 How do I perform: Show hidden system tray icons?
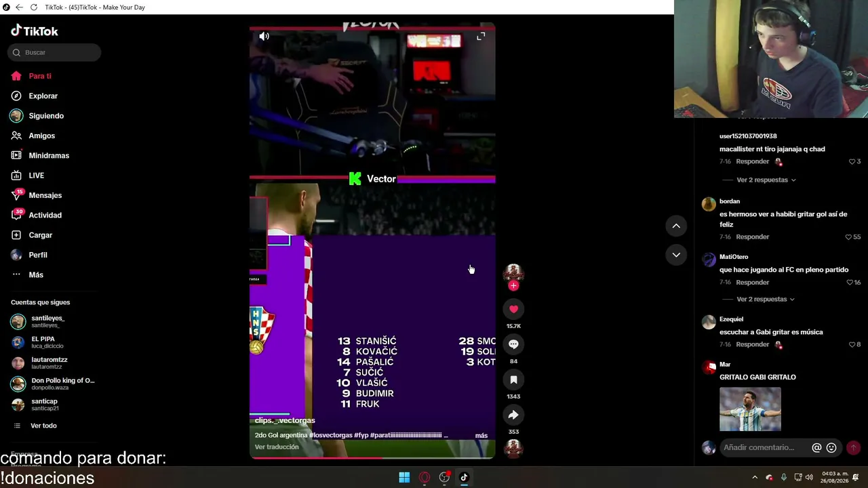click(x=755, y=477)
